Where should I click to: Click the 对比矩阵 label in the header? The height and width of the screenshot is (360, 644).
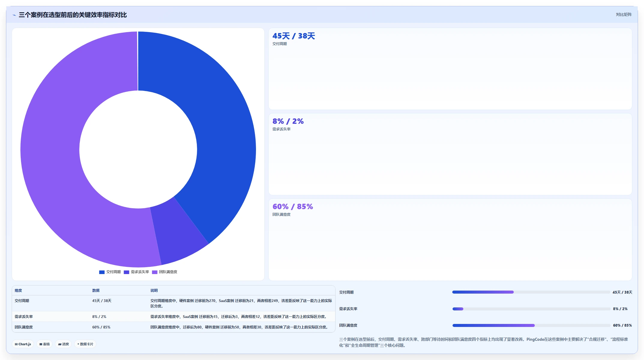pos(624,14)
